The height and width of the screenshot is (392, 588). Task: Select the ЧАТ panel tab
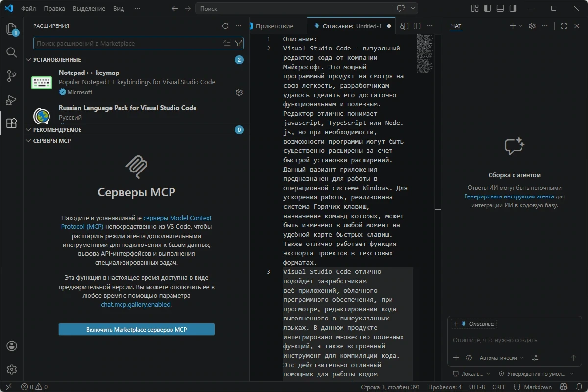click(x=456, y=26)
